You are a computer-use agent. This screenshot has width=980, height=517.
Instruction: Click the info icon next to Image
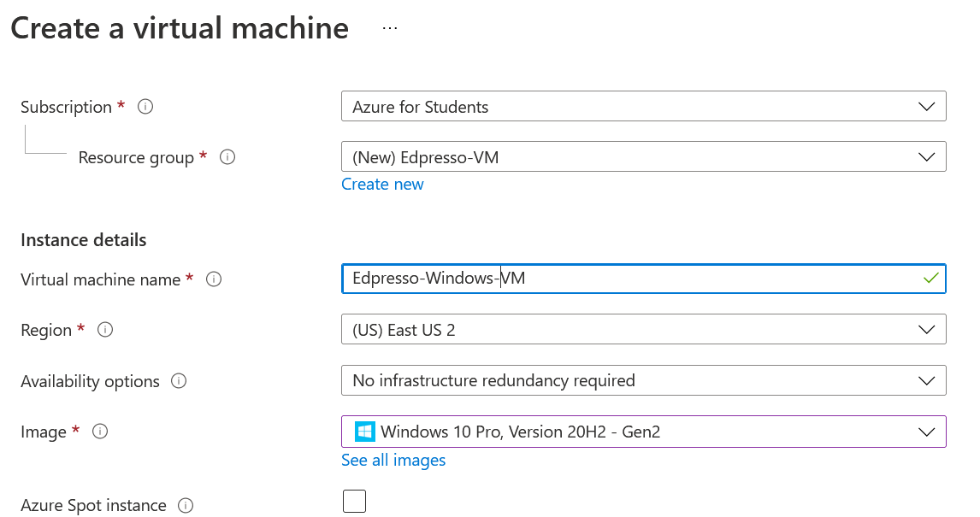(x=100, y=432)
